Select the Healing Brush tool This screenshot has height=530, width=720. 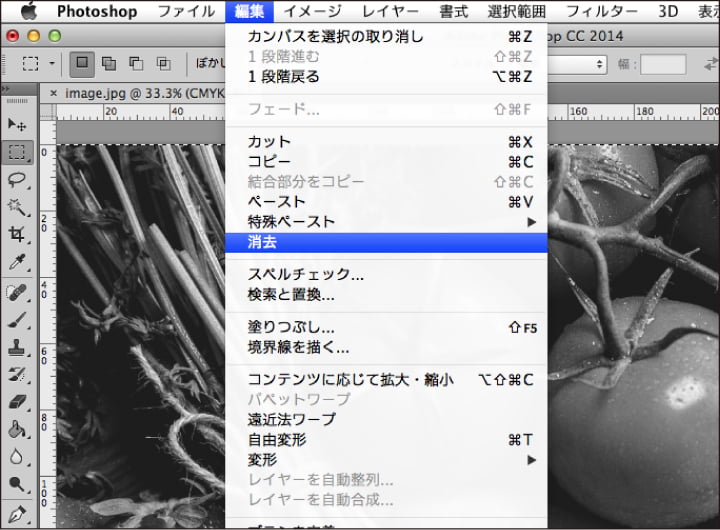[x=17, y=292]
